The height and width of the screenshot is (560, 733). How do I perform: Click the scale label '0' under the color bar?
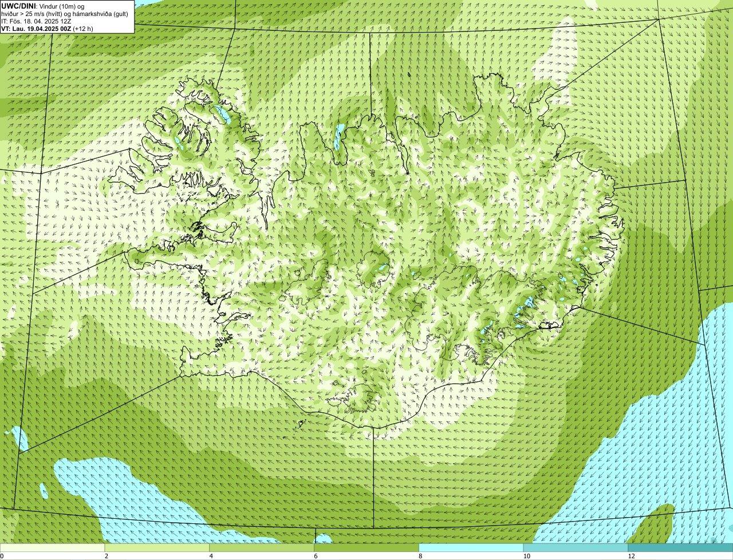pyautogui.click(x=2, y=556)
